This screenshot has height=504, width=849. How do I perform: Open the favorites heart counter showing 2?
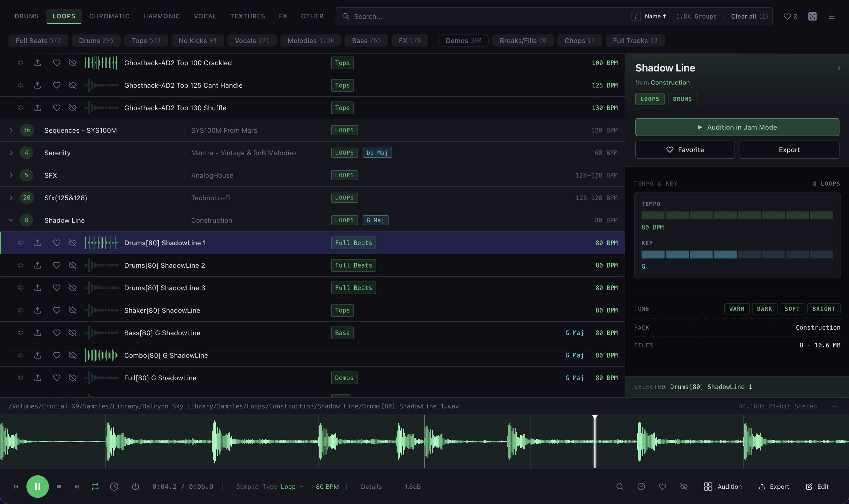[790, 16]
